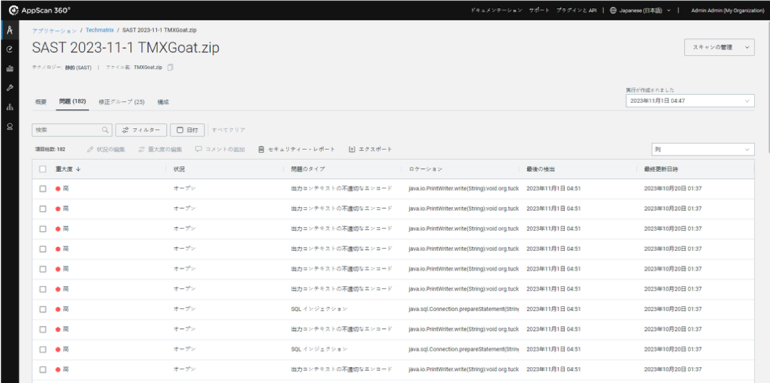Image resolution: width=770 pixels, height=385 pixels.
Task: Open the Admin Admin (My Organization) user menu
Action: click(727, 10)
